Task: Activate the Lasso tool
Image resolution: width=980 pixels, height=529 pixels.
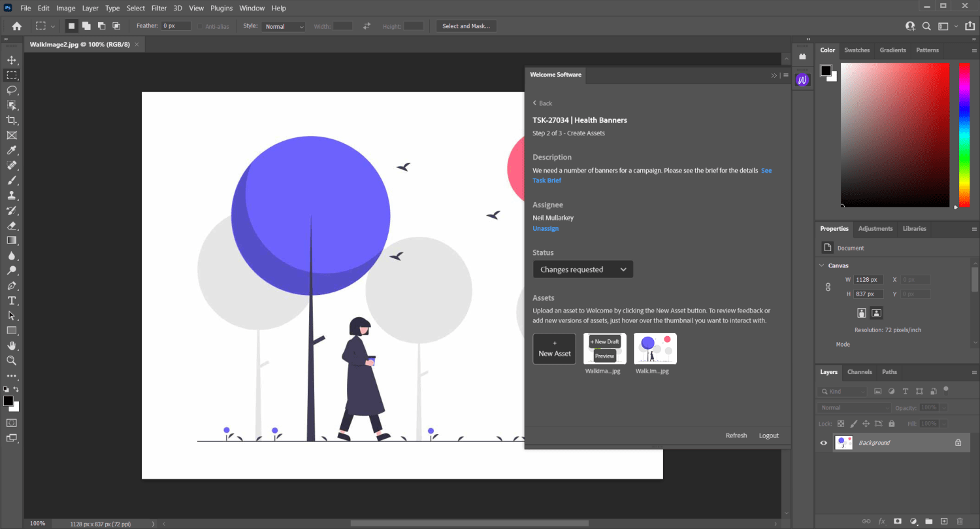Action: point(10,90)
